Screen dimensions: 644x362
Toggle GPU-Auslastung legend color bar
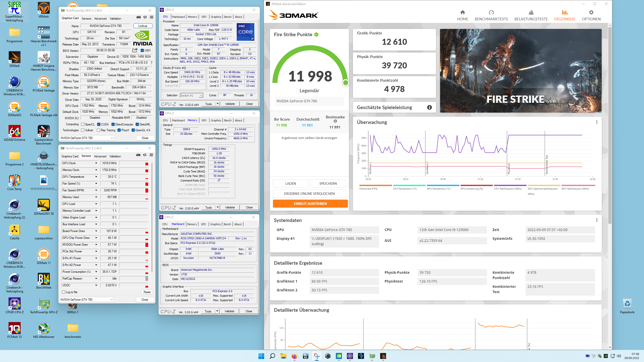(476, 186)
